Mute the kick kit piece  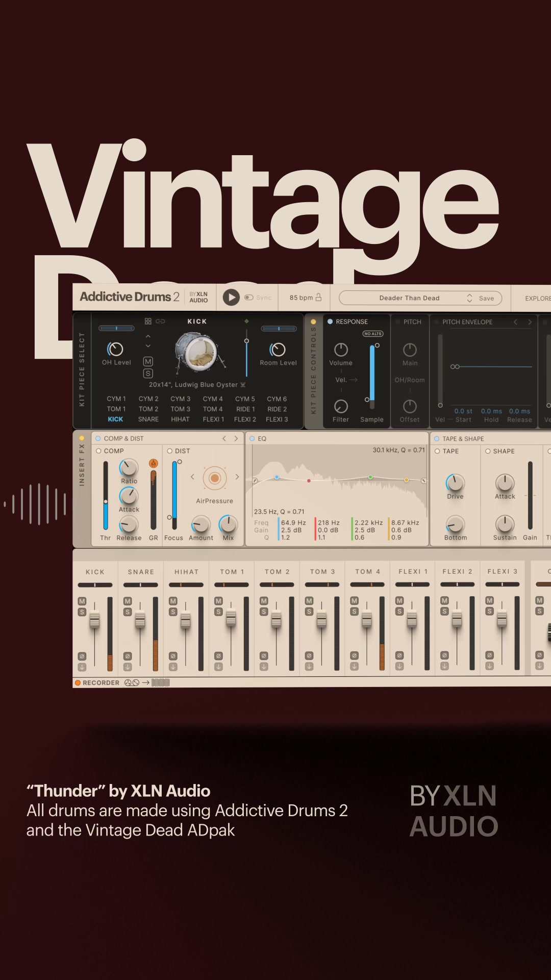148,361
